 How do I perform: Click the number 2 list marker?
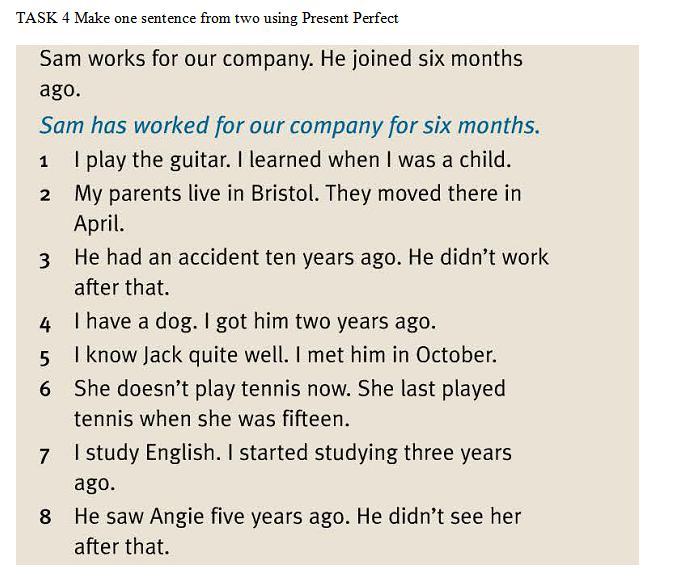click(x=45, y=195)
